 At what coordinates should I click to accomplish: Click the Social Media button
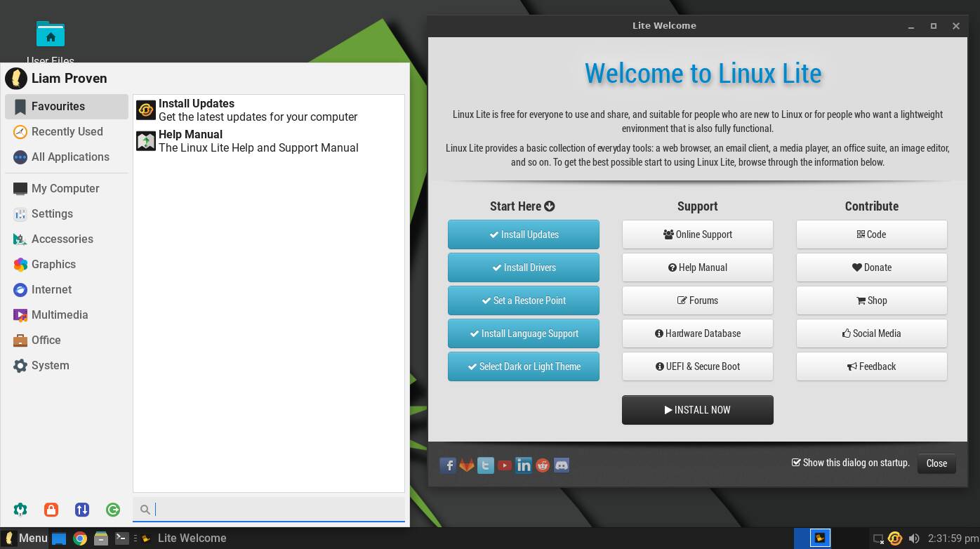(872, 333)
